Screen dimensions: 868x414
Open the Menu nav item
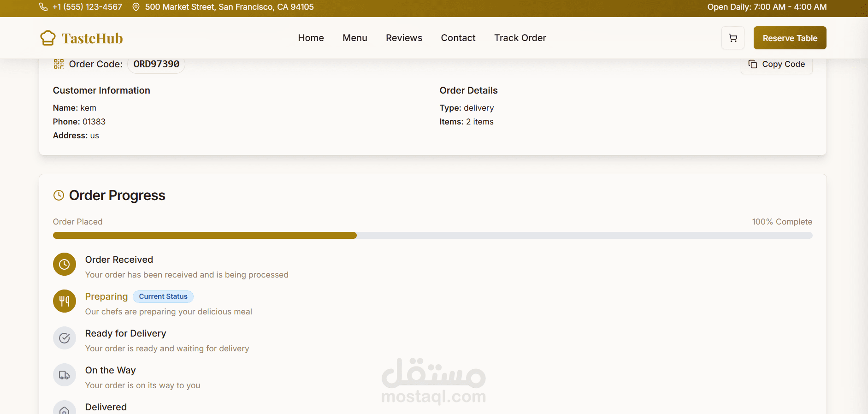tap(355, 38)
